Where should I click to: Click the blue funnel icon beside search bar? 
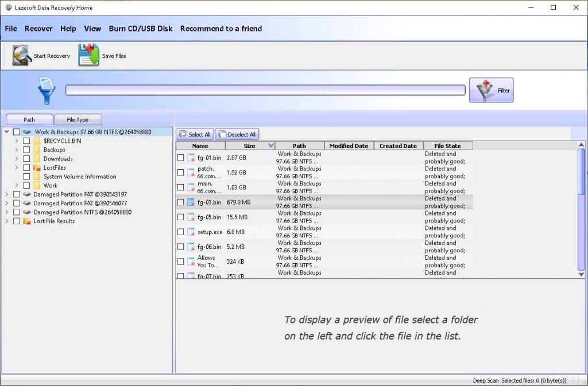pyautogui.click(x=46, y=89)
